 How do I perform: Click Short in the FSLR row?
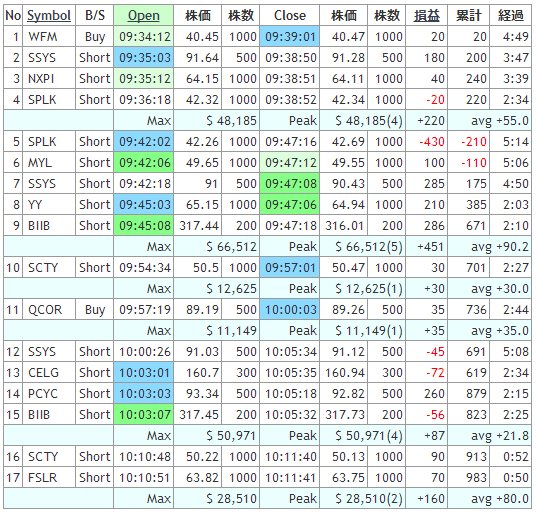click(95, 477)
